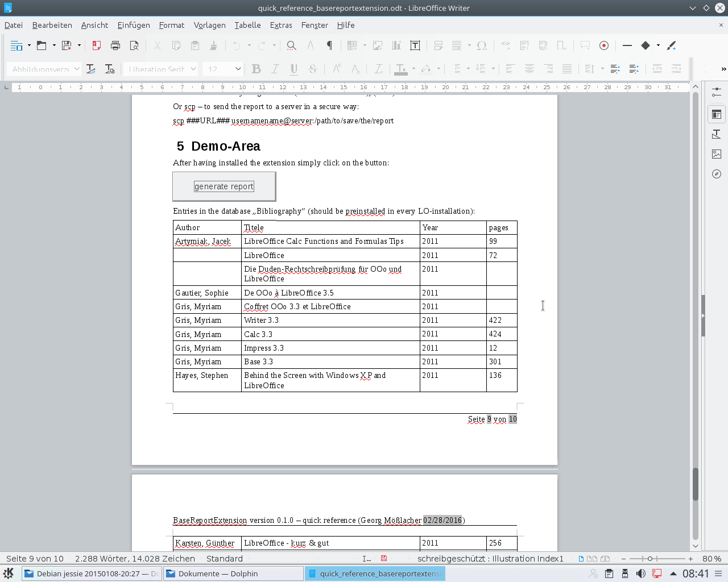The image size is (728, 582).
Task: Expand the Paragraph Style combo box
Action: [x=76, y=69]
